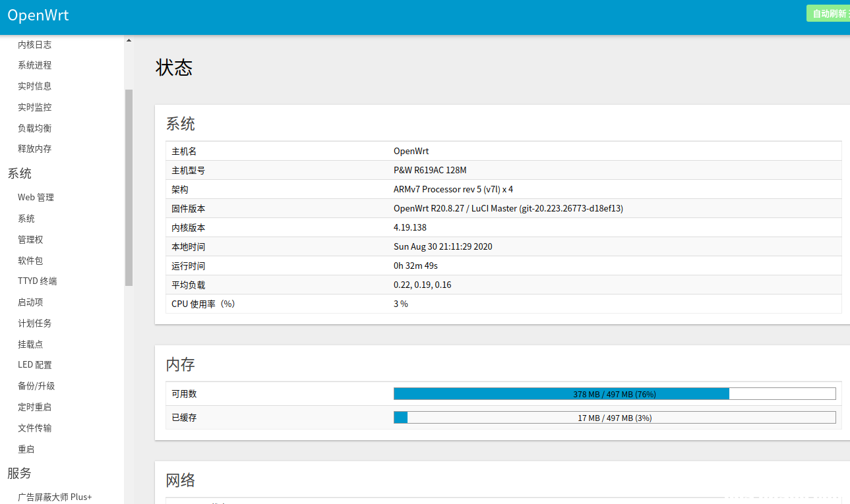Viewport: 850px width, 504px height.
Task: Open the 系统进程 page
Action: (34, 65)
